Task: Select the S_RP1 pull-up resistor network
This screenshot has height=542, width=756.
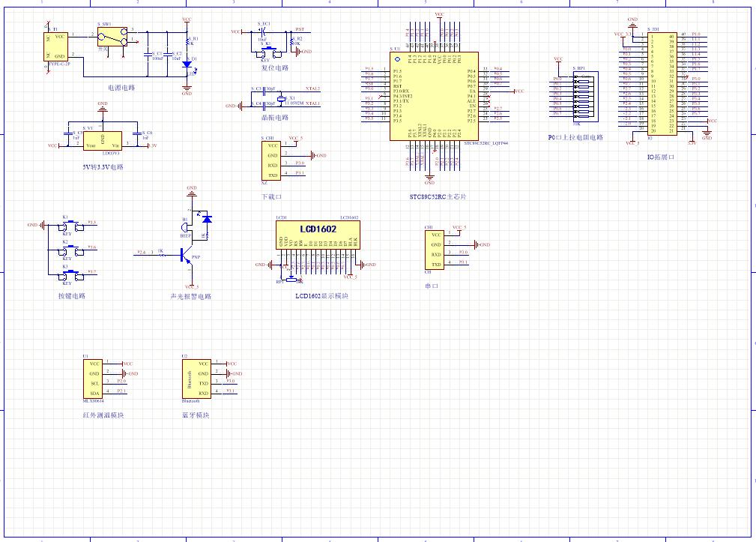Action: [x=584, y=96]
